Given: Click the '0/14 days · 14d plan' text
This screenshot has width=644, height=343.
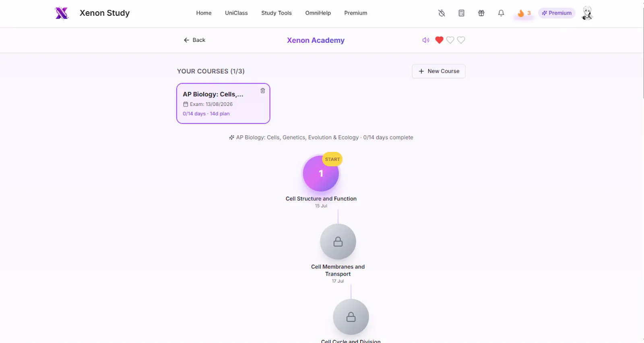Looking at the screenshot, I should click(x=206, y=114).
